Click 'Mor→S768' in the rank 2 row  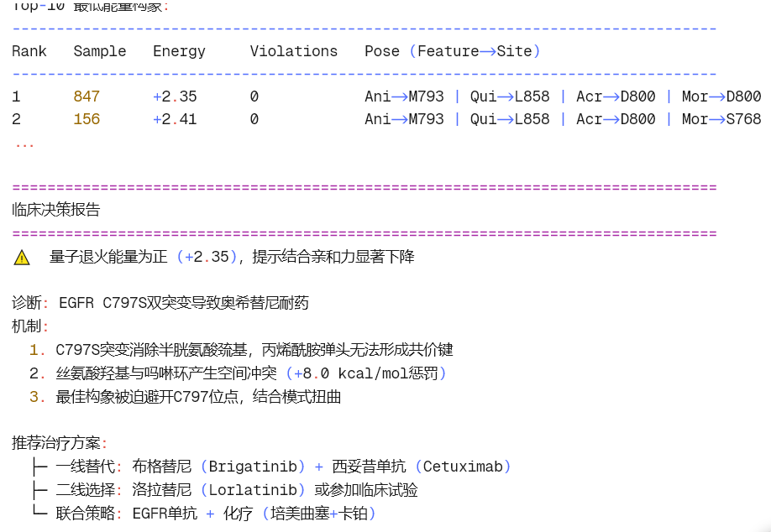tap(721, 119)
